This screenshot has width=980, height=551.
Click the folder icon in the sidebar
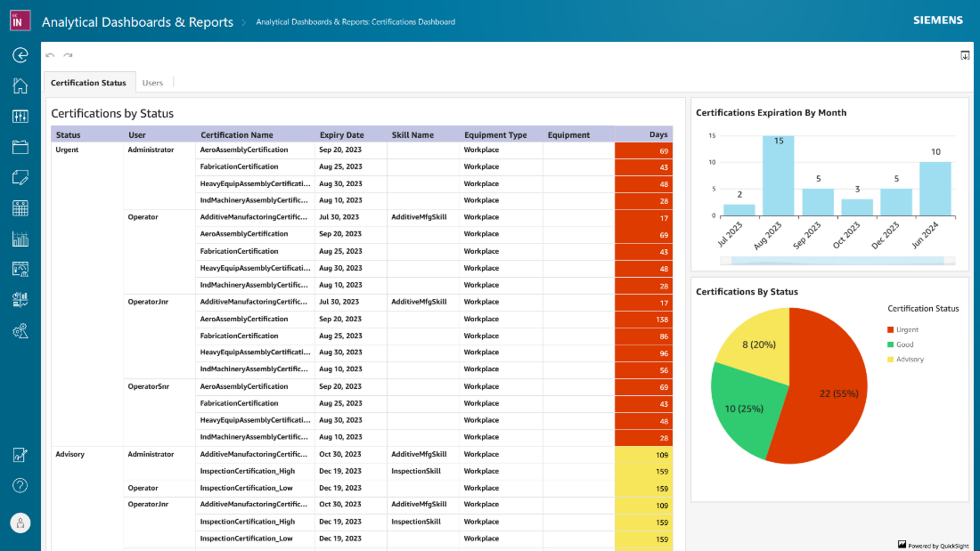click(20, 147)
